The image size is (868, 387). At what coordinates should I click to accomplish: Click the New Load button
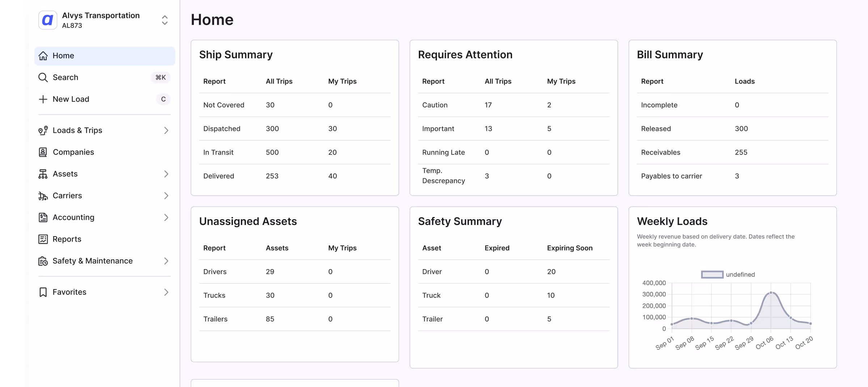pos(71,99)
